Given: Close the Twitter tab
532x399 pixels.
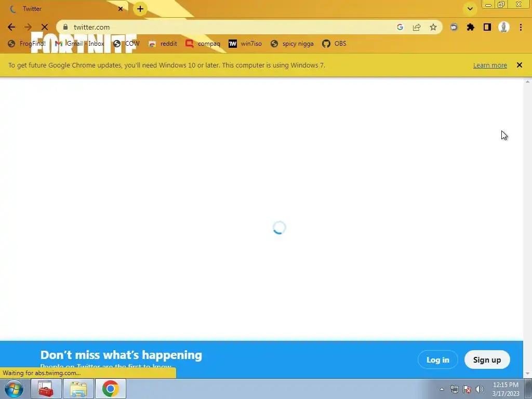Looking at the screenshot, I should [x=121, y=9].
